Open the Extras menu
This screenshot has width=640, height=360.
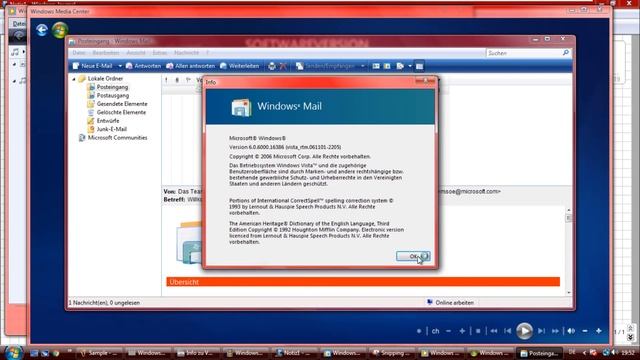160,53
